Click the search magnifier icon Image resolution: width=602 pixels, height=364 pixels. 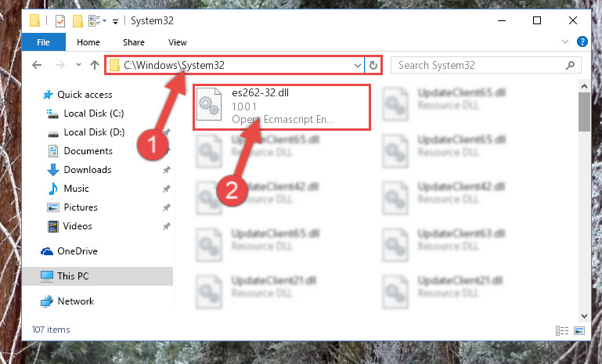pyautogui.click(x=570, y=65)
